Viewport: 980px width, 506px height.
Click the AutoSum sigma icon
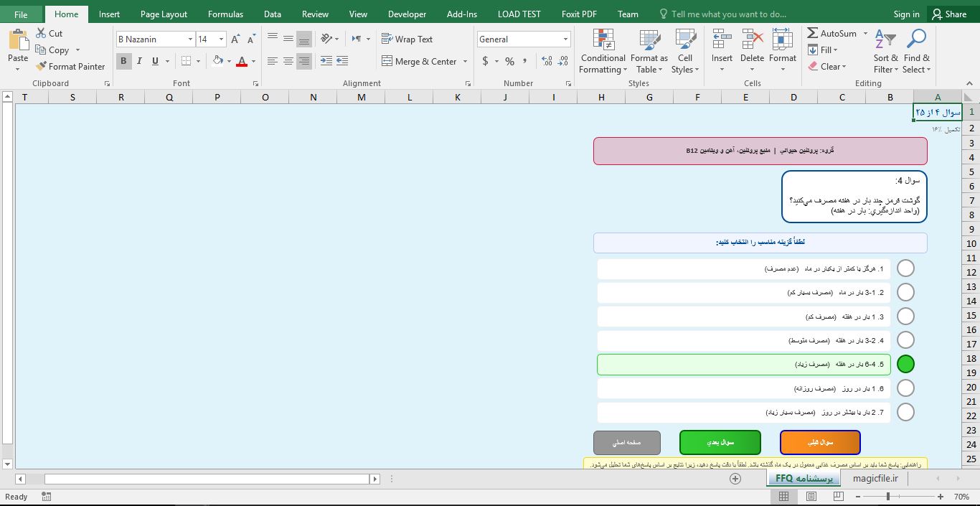point(813,33)
